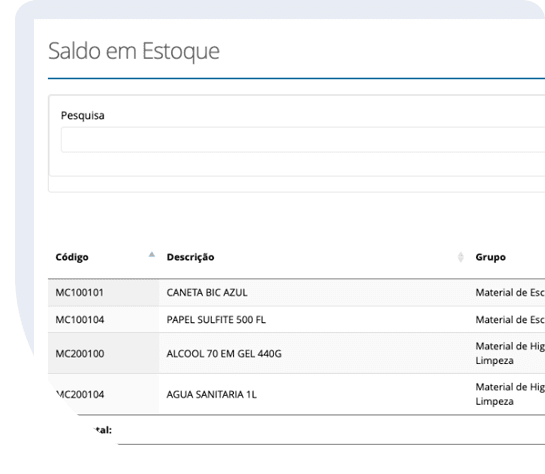Click AGUA SANITARIA 1L description

pyautogui.click(x=212, y=394)
